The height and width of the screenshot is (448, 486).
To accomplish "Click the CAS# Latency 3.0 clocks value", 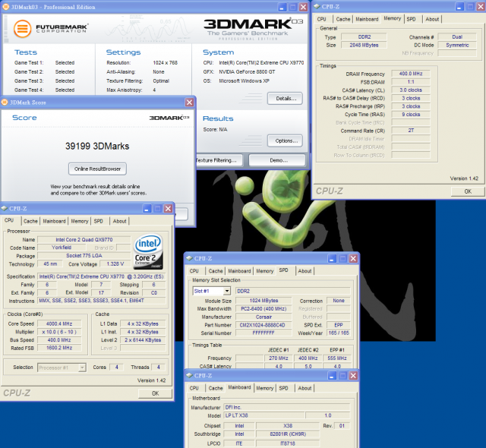I will click(411, 90).
